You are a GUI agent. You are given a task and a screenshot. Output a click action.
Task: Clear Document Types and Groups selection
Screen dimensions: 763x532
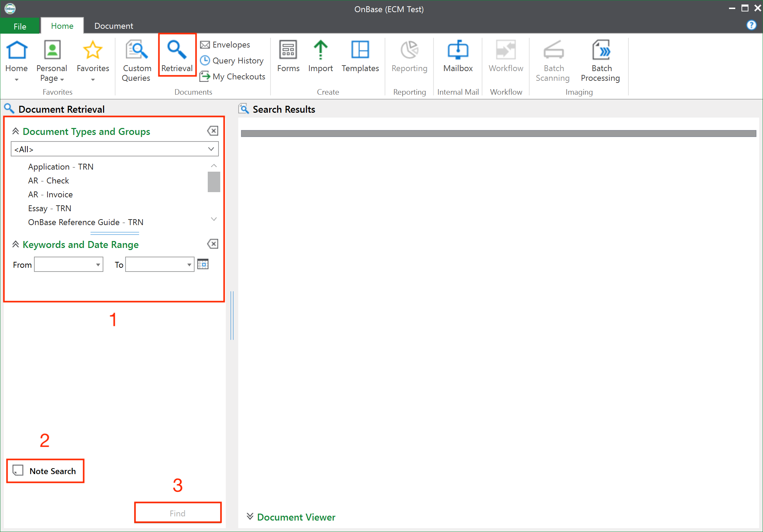(x=213, y=131)
